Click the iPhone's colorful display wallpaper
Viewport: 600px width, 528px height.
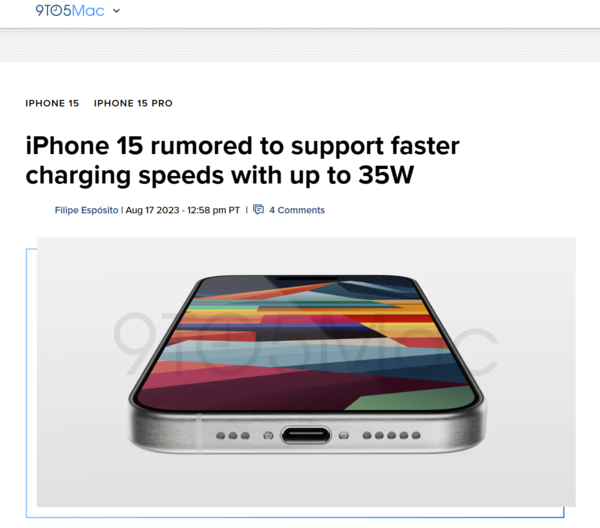[x=306, y=341]
